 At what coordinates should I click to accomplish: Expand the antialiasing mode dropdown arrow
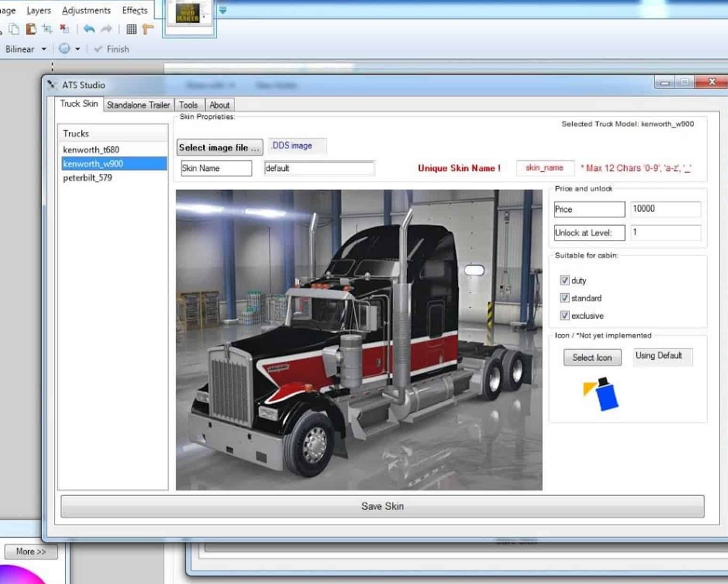[x=78, y=49]
